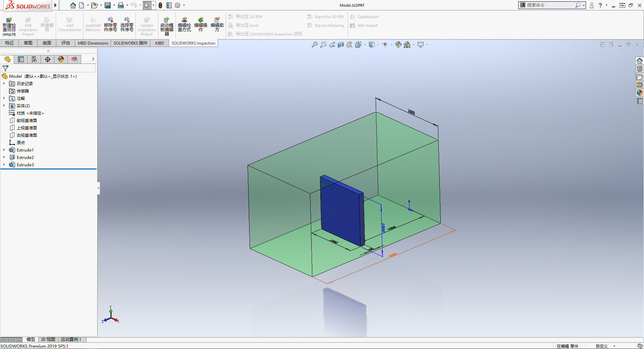Click Edit Inspection Methods (编辑检查方式)
Image resolution: width=644 pixels, height=349 pixels.
pyautogui.click(x=184, y=24)
